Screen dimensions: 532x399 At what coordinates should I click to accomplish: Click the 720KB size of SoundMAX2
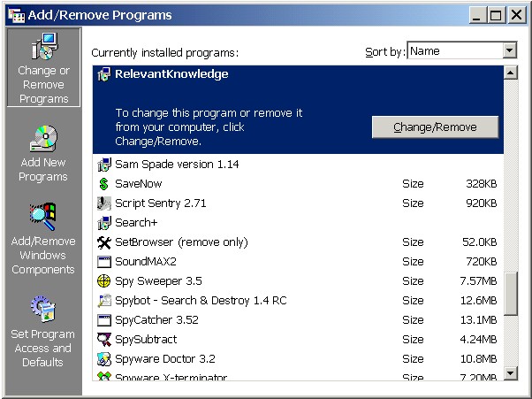481,262
